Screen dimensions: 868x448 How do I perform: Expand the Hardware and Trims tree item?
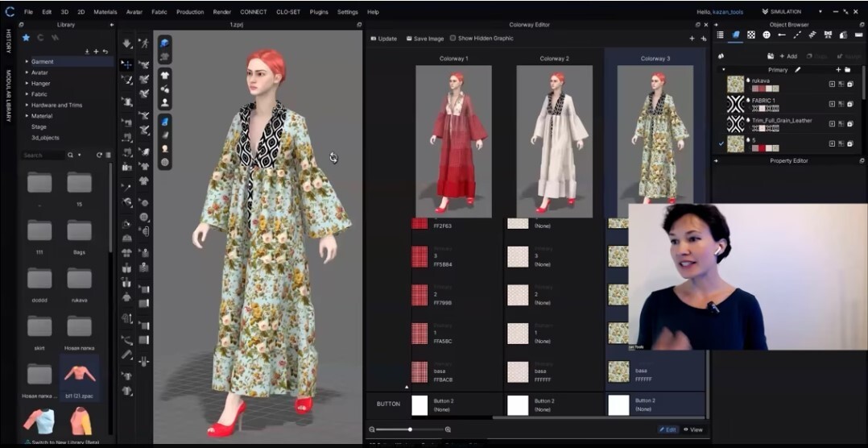(27, 105)
